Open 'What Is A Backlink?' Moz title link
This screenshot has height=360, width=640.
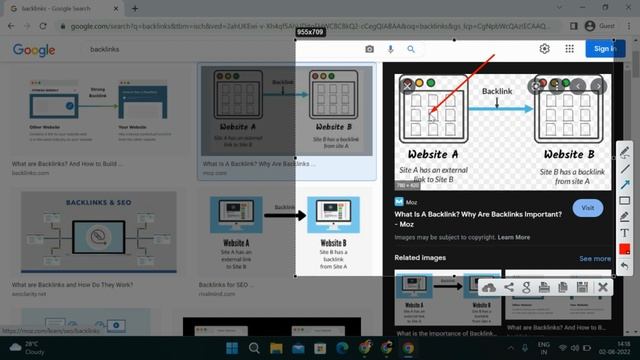(478, 219)
